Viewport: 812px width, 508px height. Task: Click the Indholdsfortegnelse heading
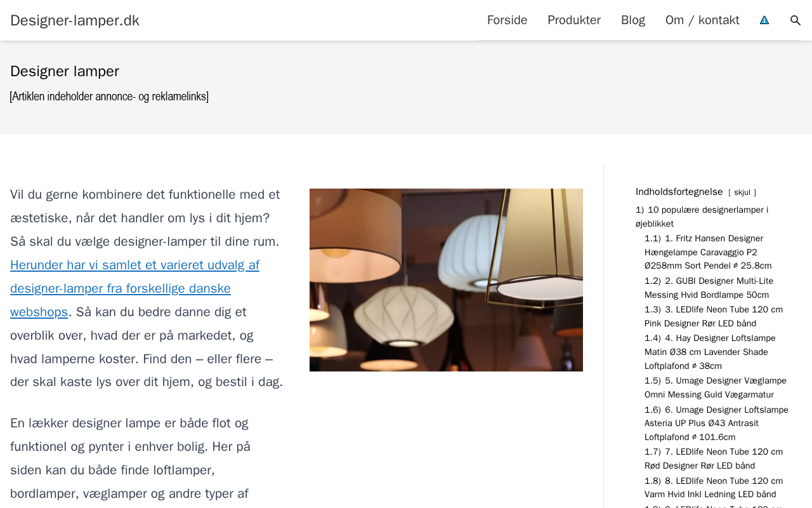(x=679, y=192)
